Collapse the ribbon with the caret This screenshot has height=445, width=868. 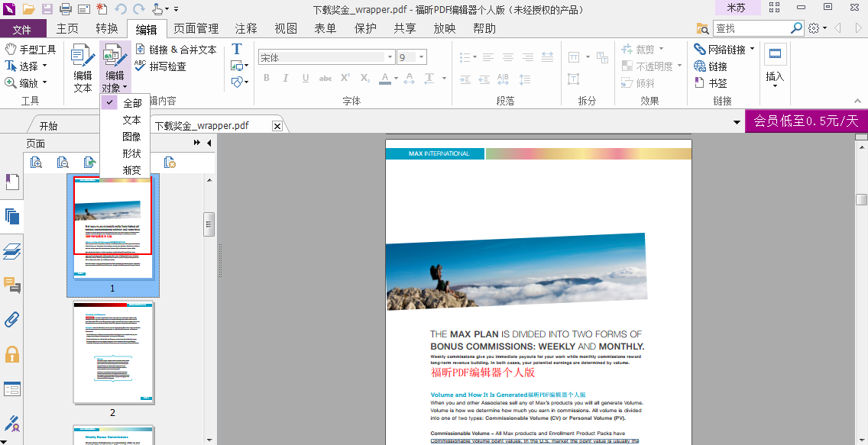pos(857,101)
